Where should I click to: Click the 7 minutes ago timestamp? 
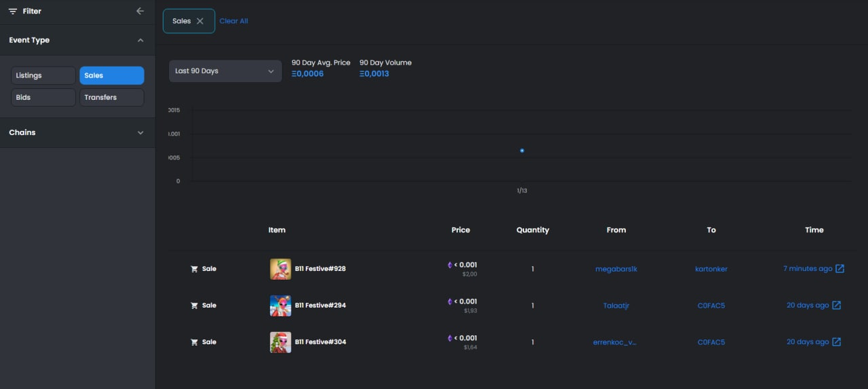click(808, 269)
